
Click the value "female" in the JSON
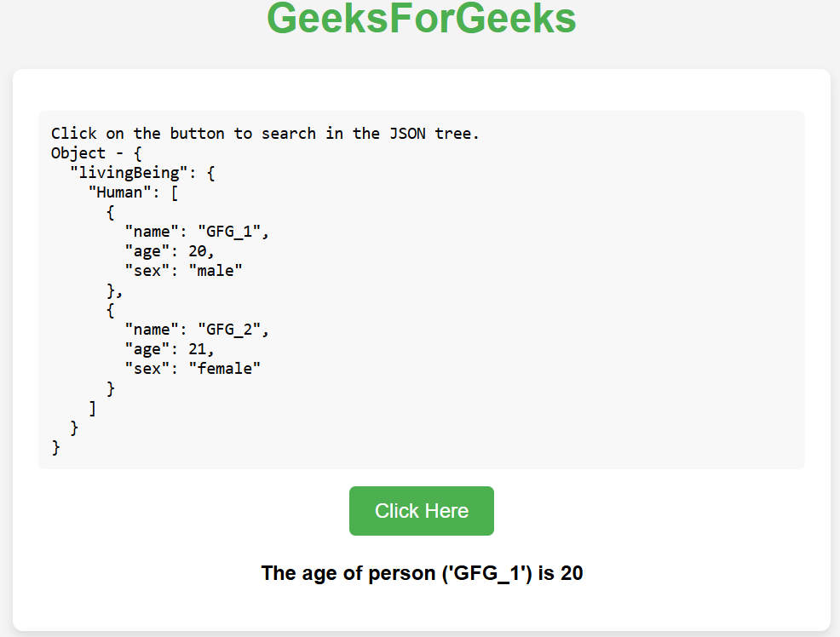[x=224, y=369]
